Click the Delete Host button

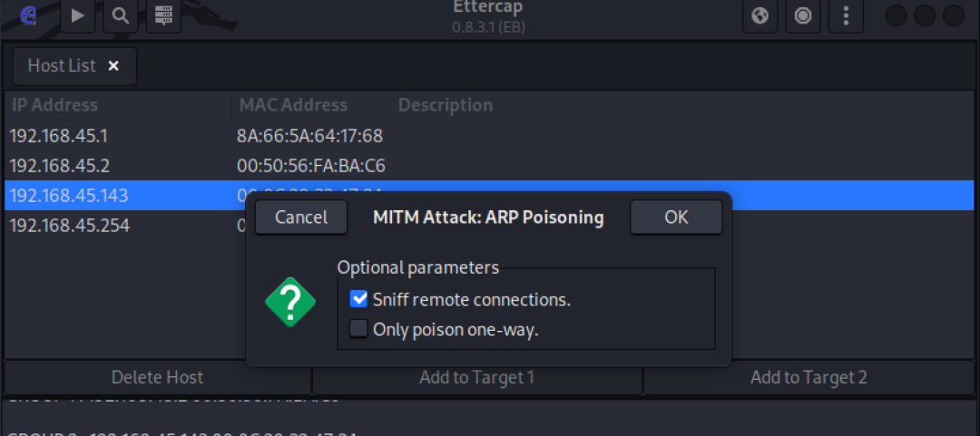(x=157, y=377)
